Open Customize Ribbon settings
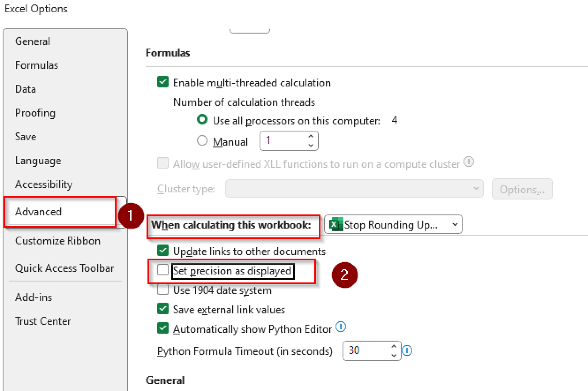The width and height of the screenshot is (588, 391). (x=58, y=241)
